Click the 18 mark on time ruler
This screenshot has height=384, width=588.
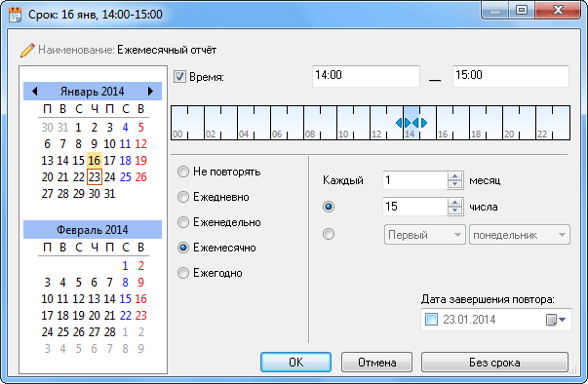[476, 134]
